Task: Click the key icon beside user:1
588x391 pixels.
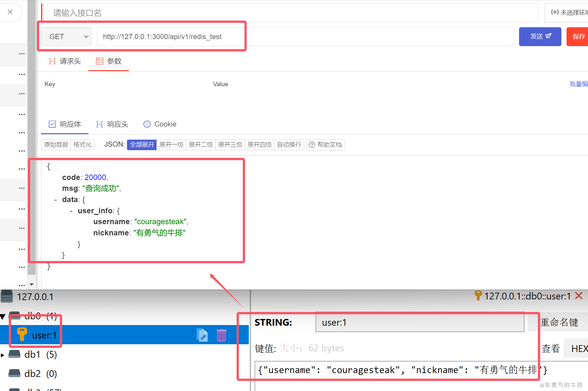Action: (22, 334)
